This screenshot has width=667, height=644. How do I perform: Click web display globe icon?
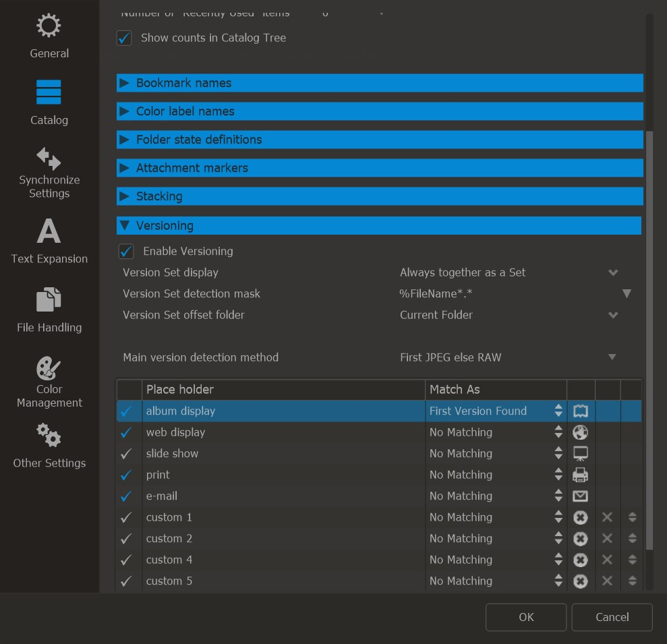tap(580, 432)
